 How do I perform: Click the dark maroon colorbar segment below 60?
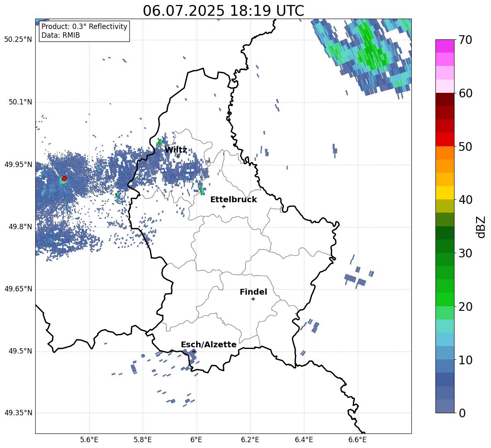click(445, 99)
